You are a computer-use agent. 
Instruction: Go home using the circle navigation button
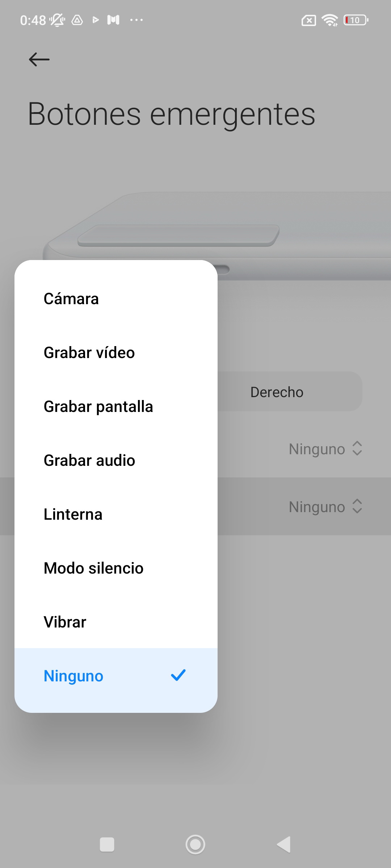click(x=195, y=844)
